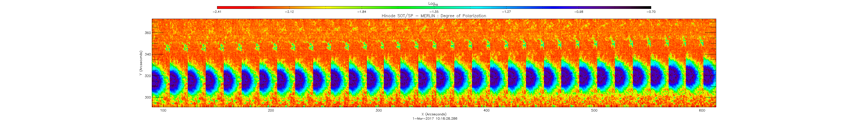Click the -0.70 colorbar tick label
Viewport: 868px width, 126px height.
(651, 12)
